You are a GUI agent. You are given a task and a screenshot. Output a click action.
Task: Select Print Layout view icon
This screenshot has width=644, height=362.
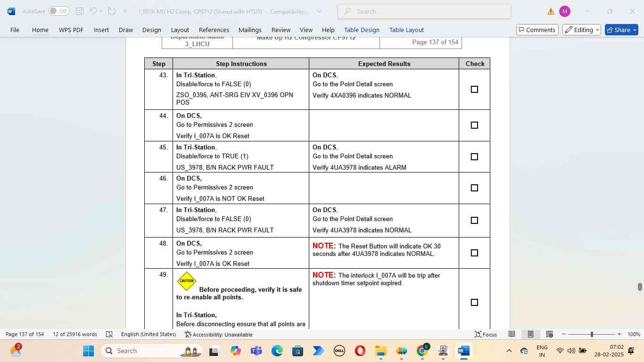click(530, 334)
